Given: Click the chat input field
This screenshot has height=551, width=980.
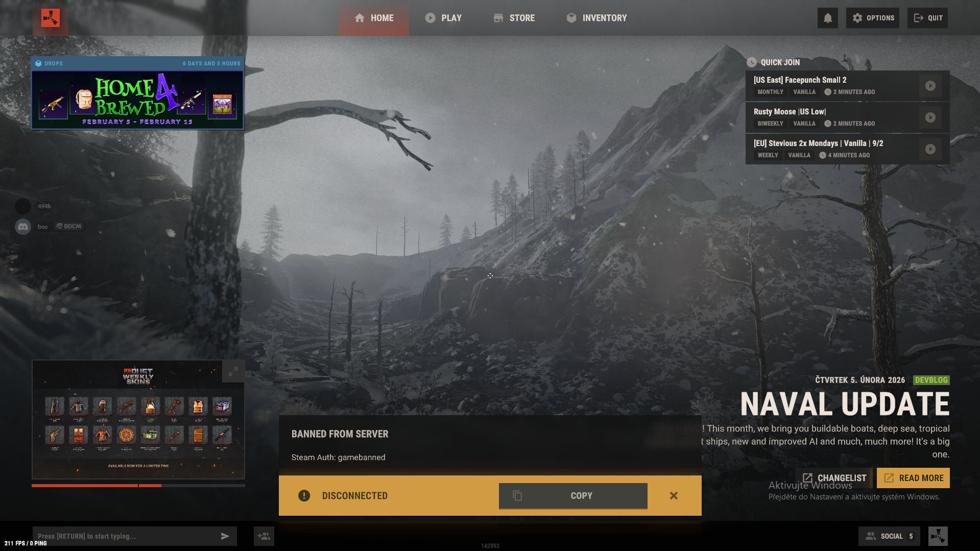Looking at the screenshot, I should pos(126,536).
